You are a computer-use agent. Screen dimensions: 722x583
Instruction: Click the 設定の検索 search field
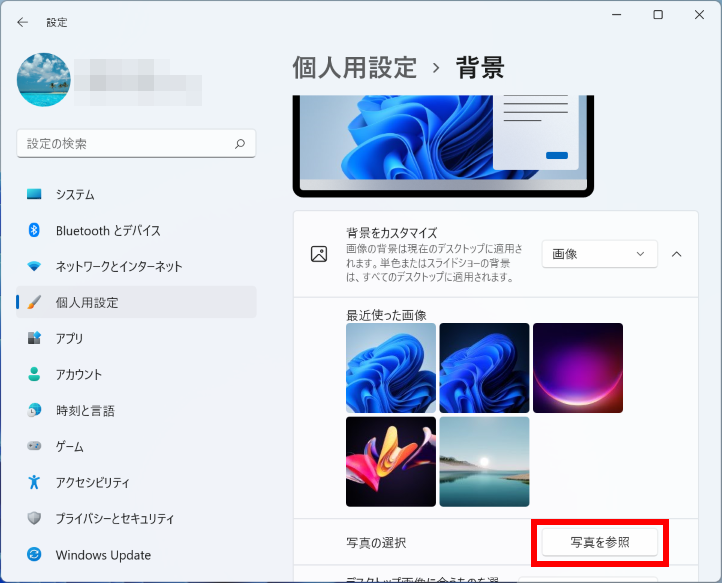(x=136, y=144)
